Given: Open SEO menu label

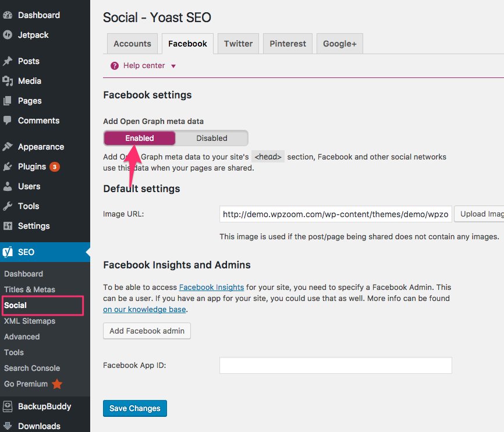Looking at the screenshot, I should (26, 252).
